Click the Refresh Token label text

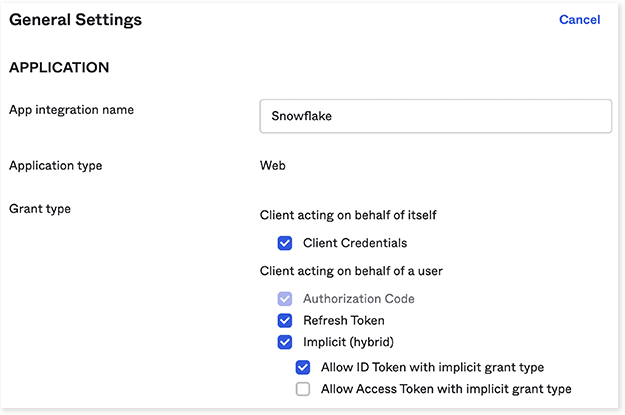pyautogui.click(x=344, y=321)
